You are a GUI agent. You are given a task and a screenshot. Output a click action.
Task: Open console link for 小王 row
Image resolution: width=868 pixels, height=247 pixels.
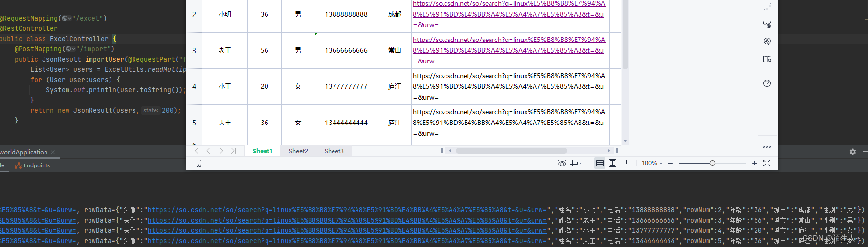tap(347, 230)
